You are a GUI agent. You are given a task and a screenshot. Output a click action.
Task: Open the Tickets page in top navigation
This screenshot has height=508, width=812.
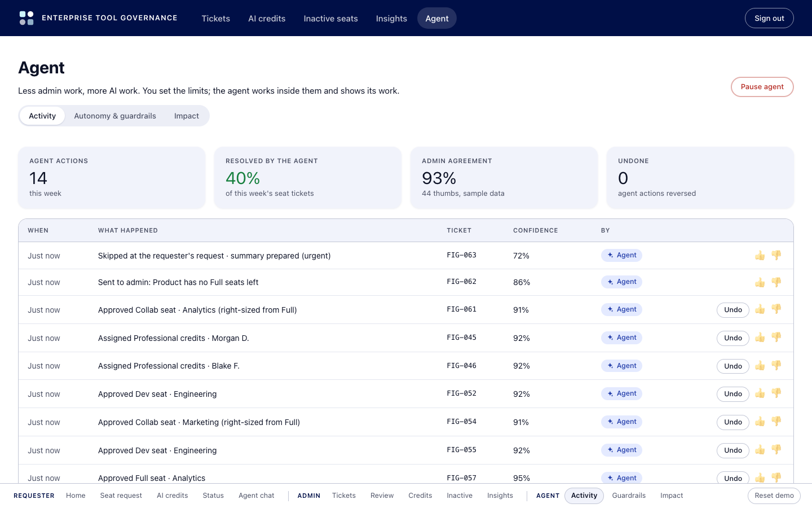(216, 19)
